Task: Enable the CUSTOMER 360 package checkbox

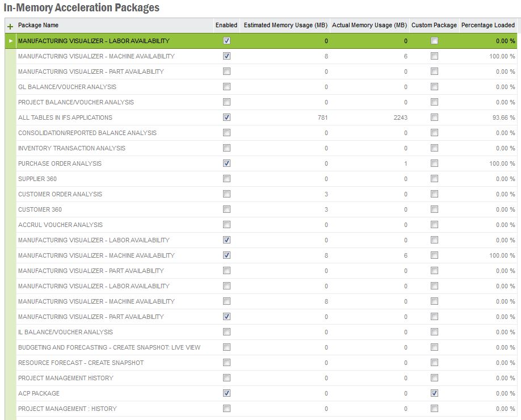Action: tap(226, 209)
